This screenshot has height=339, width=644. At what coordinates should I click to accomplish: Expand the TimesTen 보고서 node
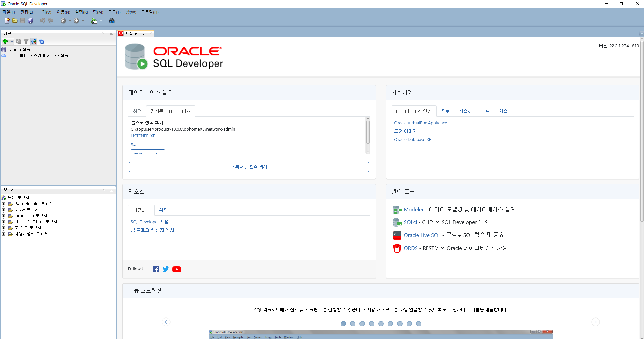(x=4, y=216)
